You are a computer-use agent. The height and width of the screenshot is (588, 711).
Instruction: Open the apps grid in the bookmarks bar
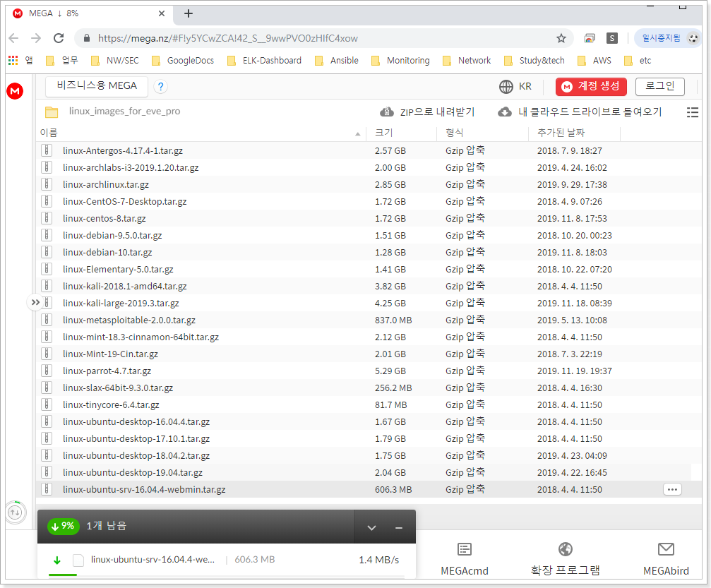pos(13,60)
